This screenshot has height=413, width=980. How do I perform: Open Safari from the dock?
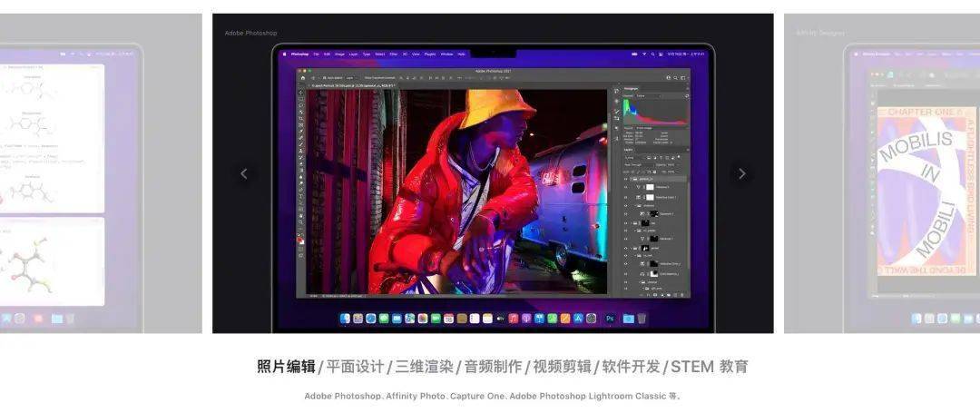coord(370,318)
